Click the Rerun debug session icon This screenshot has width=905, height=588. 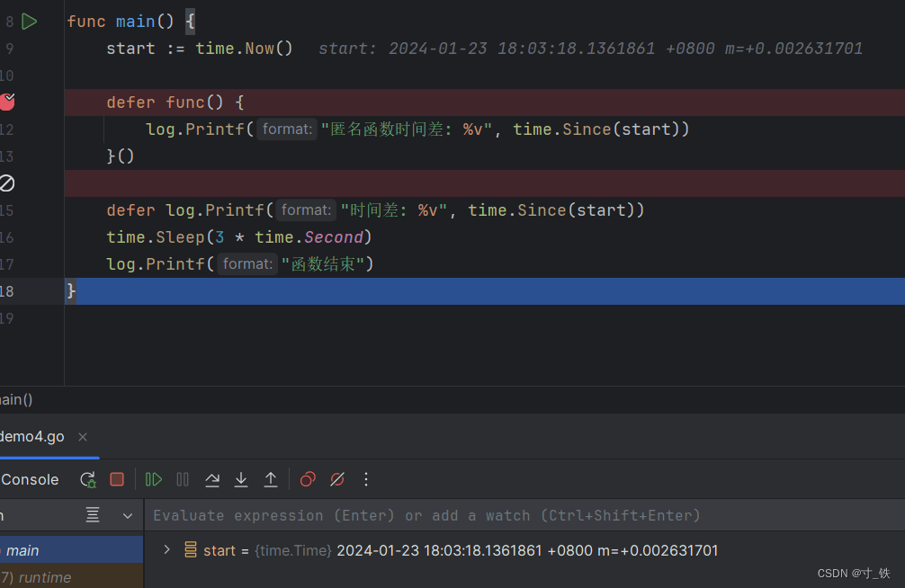(x=87, y=480)
